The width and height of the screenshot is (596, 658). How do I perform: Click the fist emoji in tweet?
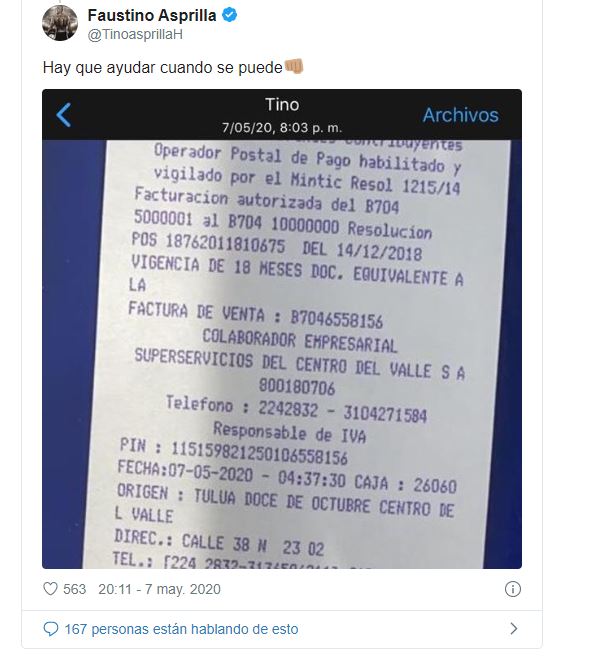click(294, 66)
